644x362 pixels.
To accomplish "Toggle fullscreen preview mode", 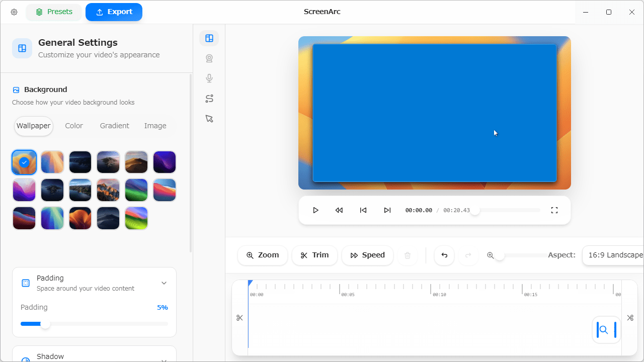I will (554, 210).
